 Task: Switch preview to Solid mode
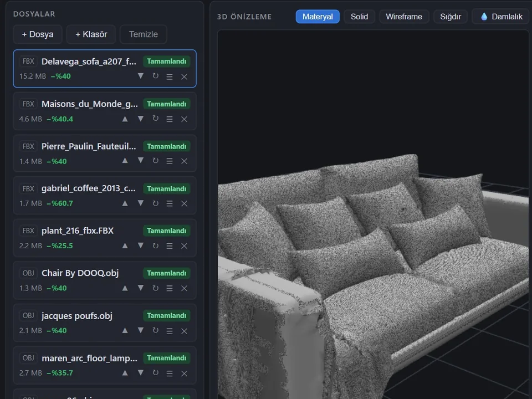click(359, 17)
